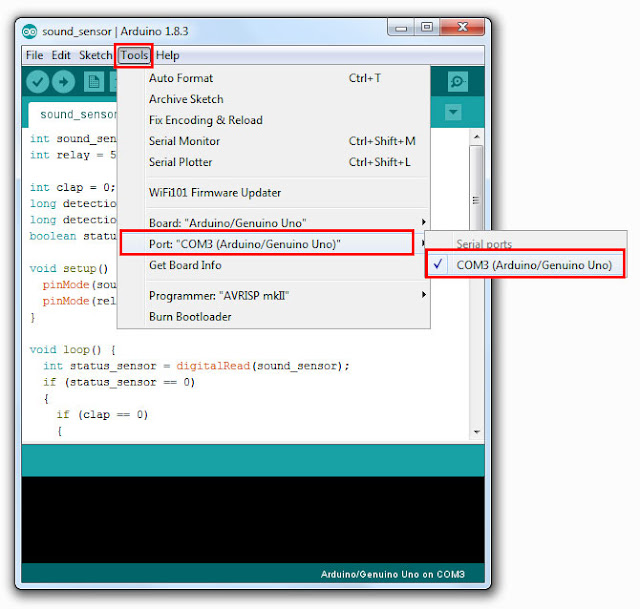Open the tab options dropdown arrow
The height and width of the screenshot is (609, 640).
click(x=453, y=112)
